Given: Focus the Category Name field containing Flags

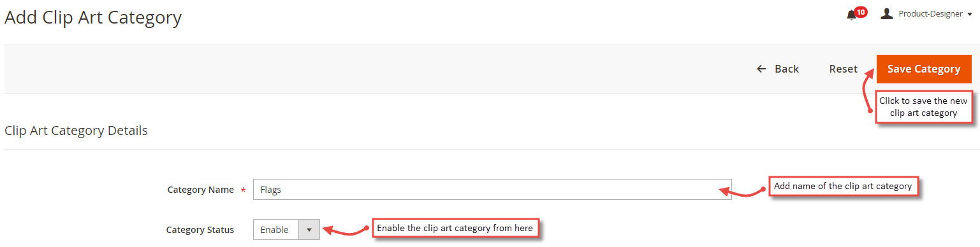Looking at the screenshot, I should click(x=492, y=189).
